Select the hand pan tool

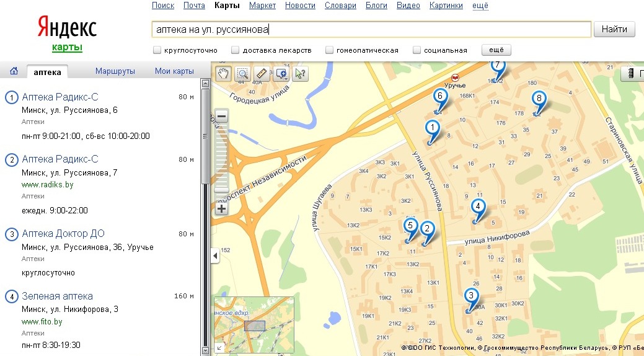[223, 74]
